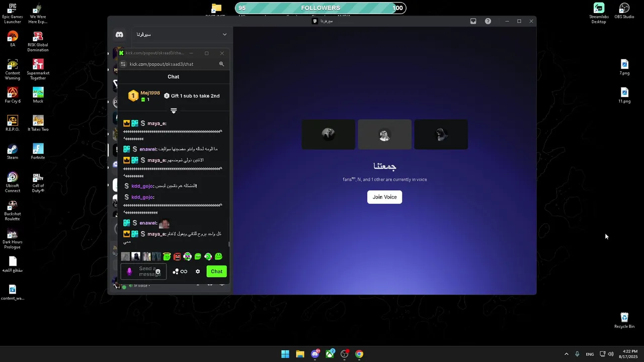
Task: Select the rightmost voice participant thumbnail
Action: point(441,134)
